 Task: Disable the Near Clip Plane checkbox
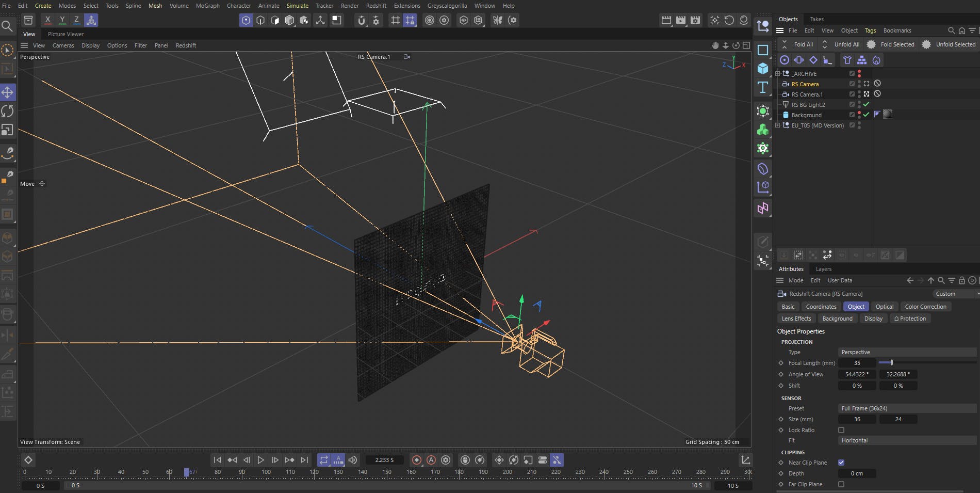(841, 463)
